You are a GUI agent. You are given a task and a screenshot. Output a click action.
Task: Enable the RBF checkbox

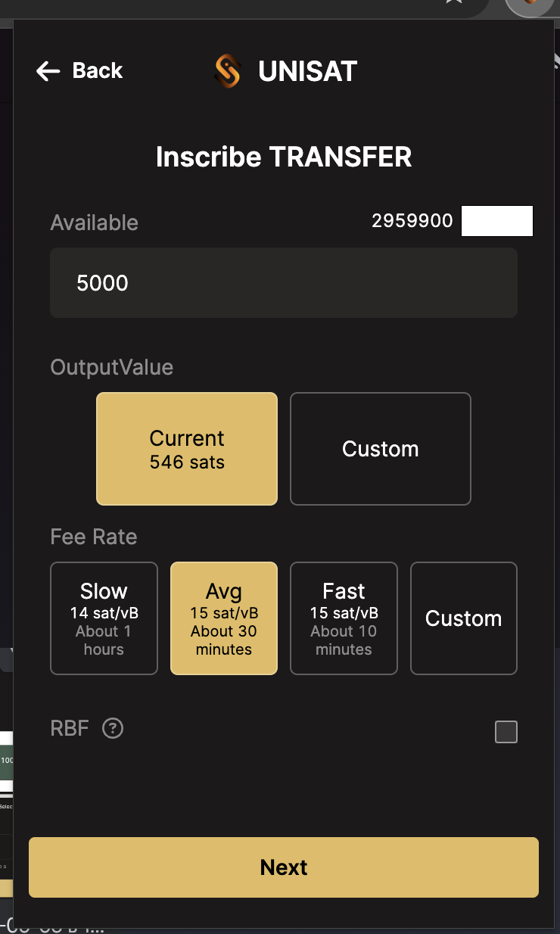(506, 732)
